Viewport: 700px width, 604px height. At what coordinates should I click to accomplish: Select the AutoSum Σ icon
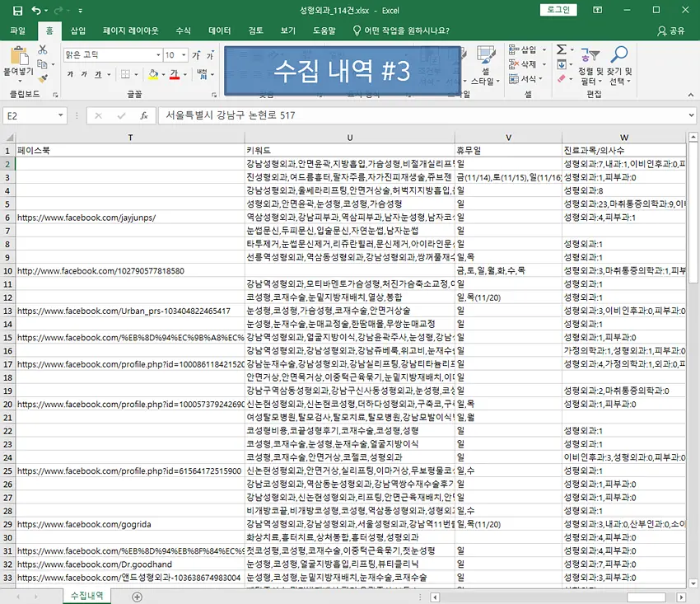click(x=560, y=49)
